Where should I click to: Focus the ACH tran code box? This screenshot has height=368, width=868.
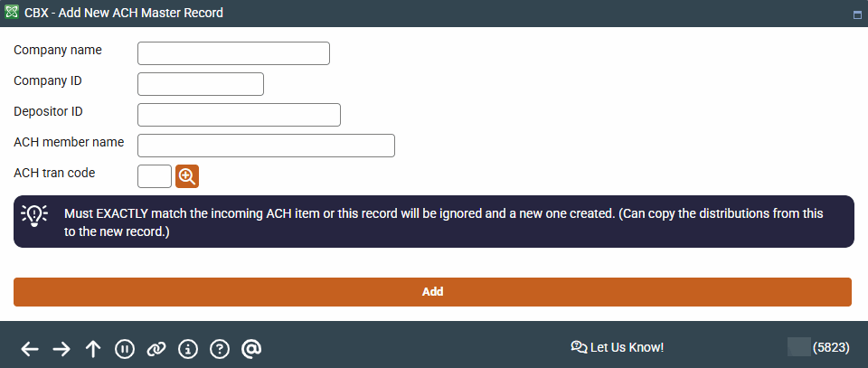[154, 176]
